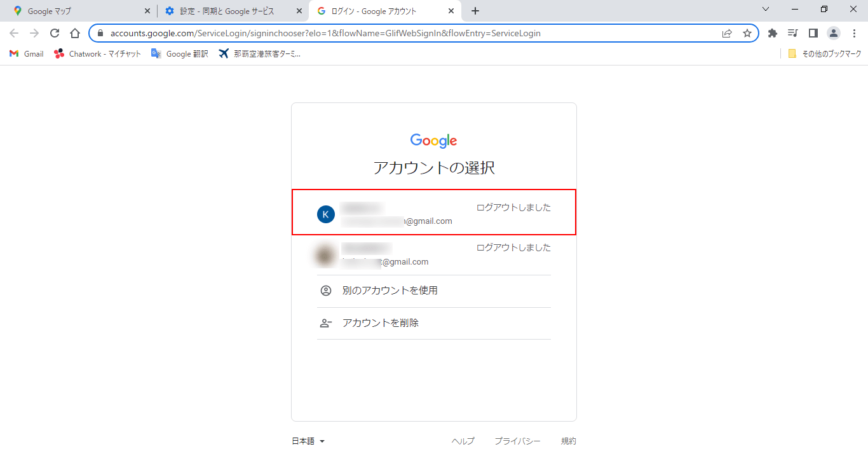Click the address bar URL
This screenshot has width=868, height=463.
325,33
